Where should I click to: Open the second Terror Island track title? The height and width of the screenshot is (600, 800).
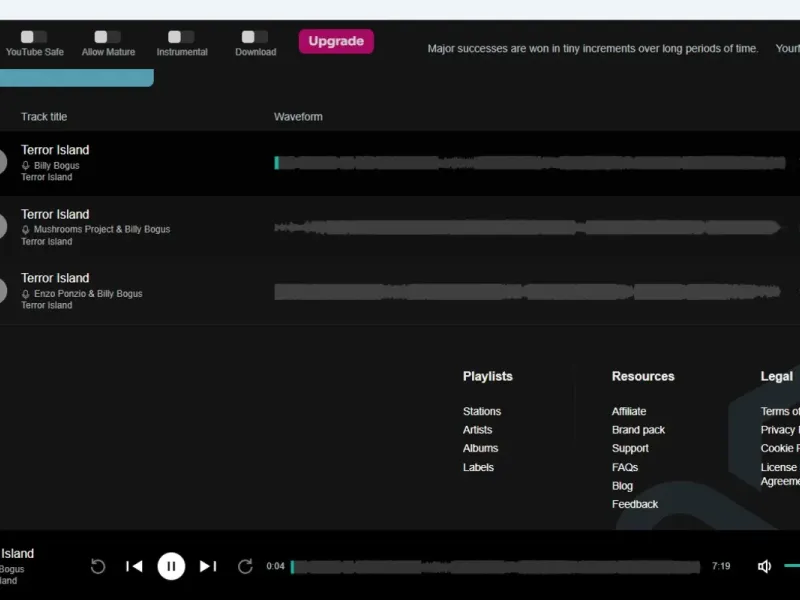coord(55,214)
